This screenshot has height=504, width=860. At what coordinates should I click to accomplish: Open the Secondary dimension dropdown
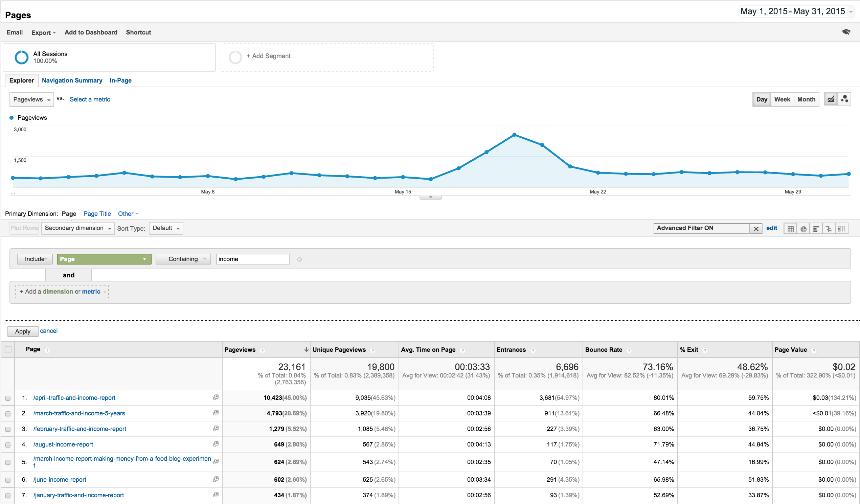(x=78, y=228)
